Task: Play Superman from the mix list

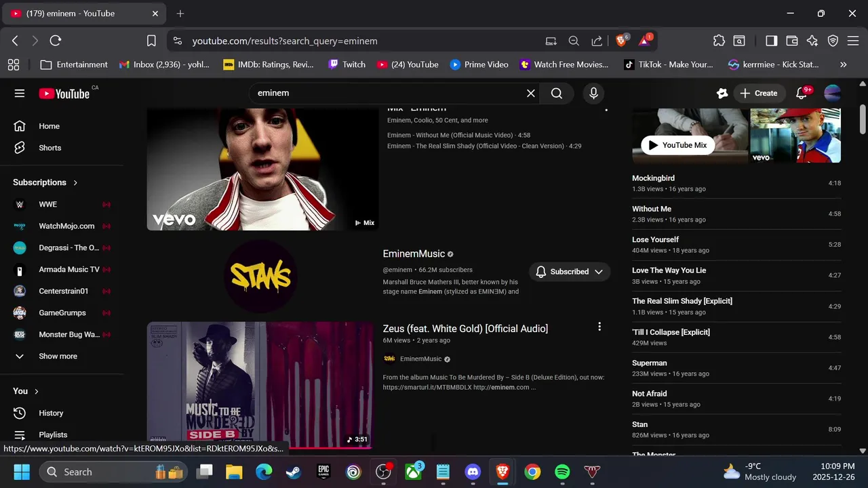Action: (x=736, y=368)
